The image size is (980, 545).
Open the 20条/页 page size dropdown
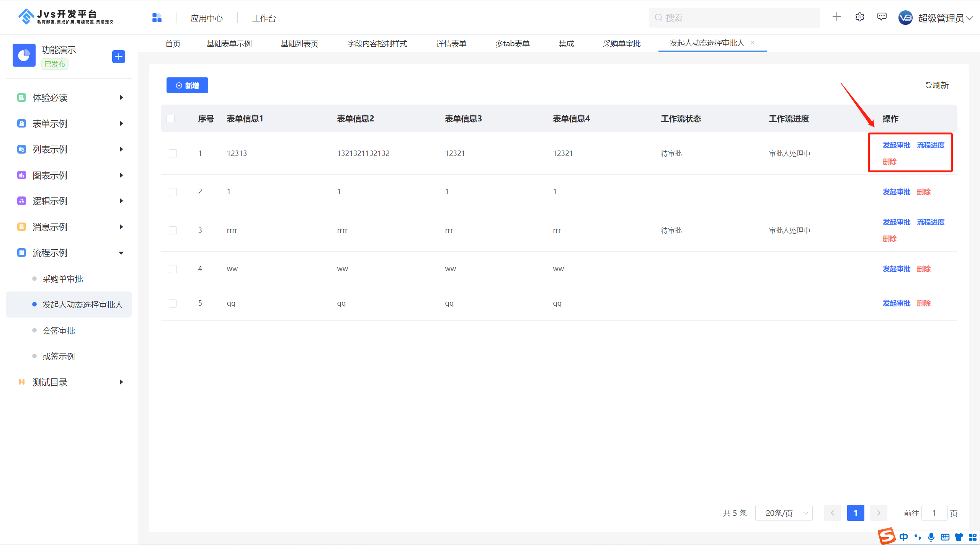point(784,513)
